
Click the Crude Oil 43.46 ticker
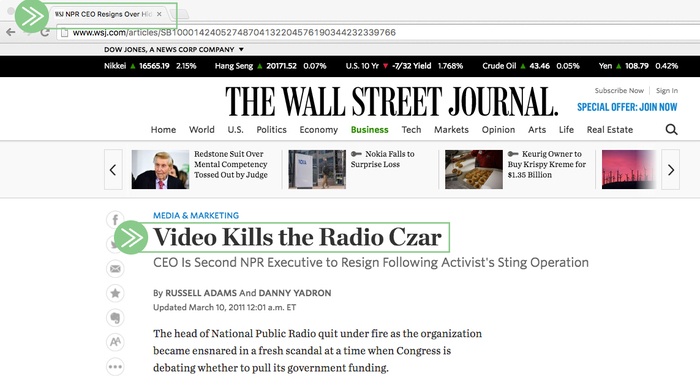531,66
